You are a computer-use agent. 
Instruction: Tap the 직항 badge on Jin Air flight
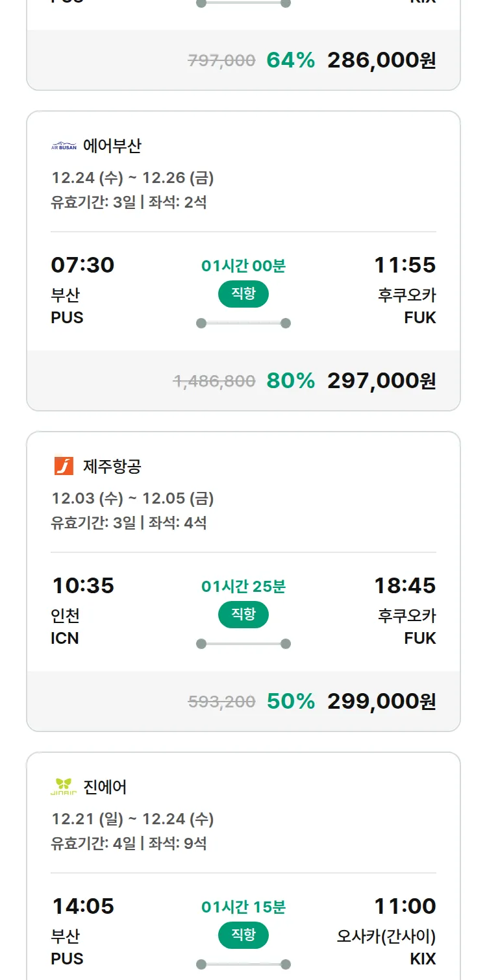coord(243,935)
